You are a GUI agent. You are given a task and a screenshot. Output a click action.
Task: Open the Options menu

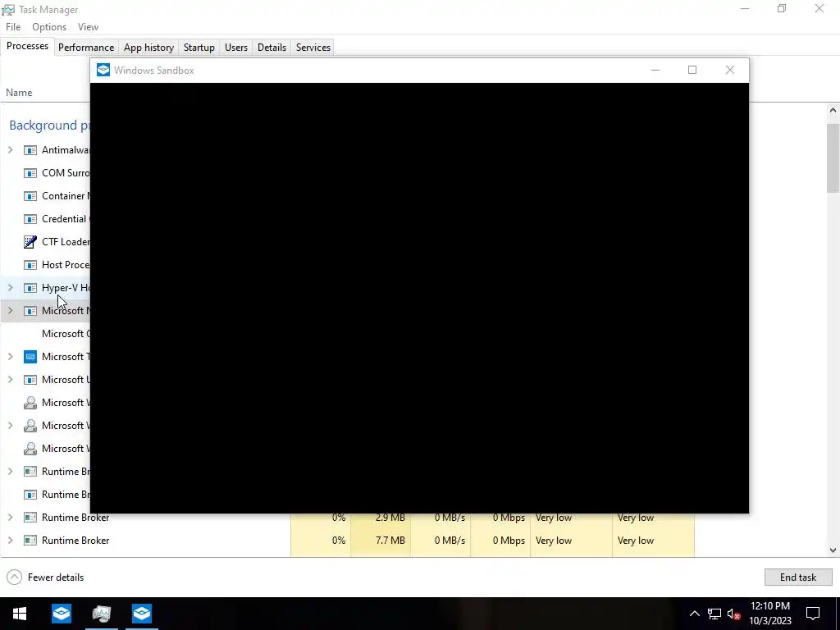click(49, 27)
